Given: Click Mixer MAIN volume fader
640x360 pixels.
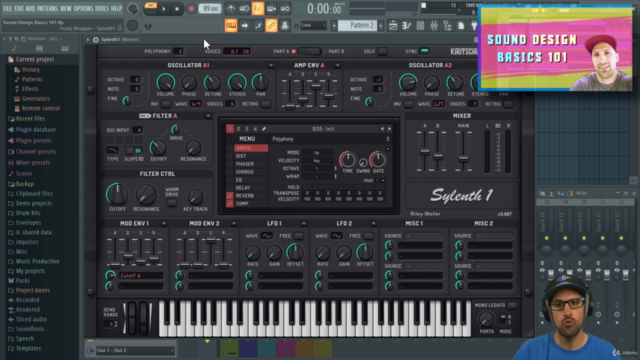Looking at the screenshot, I should (x=463, y=158).
